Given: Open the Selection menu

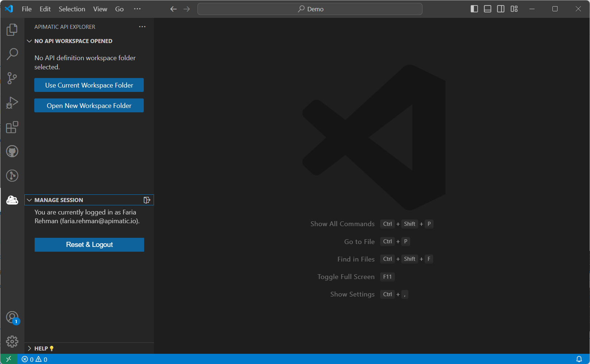Looking at the screenshot, I should pos(72,9).
